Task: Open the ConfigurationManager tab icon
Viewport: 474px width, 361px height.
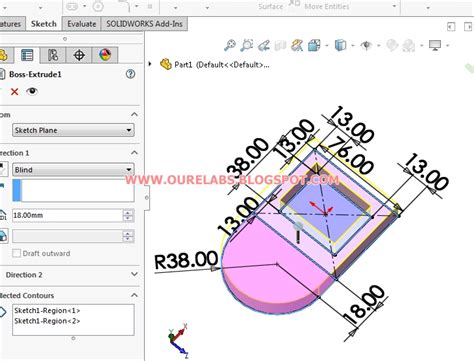Action: pos(53,55)
